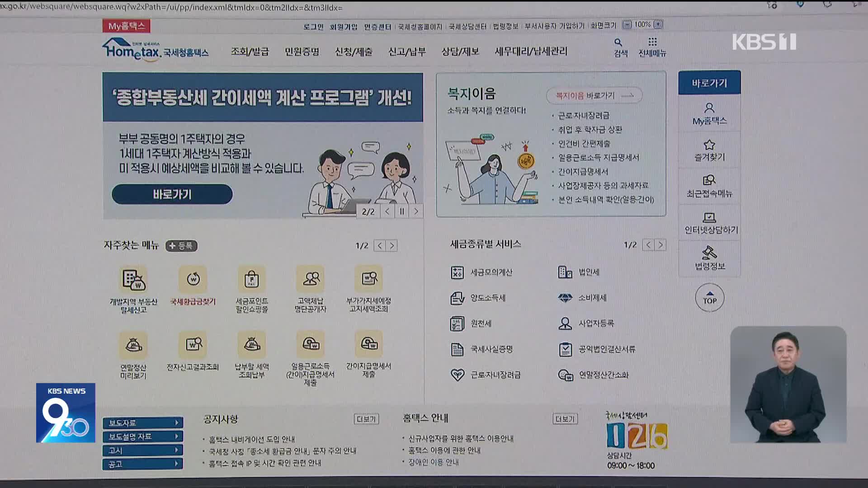Open 간이지급명세서 제출 icon
868x488 pixels.
pyautogui.click(x=369, y=345)
